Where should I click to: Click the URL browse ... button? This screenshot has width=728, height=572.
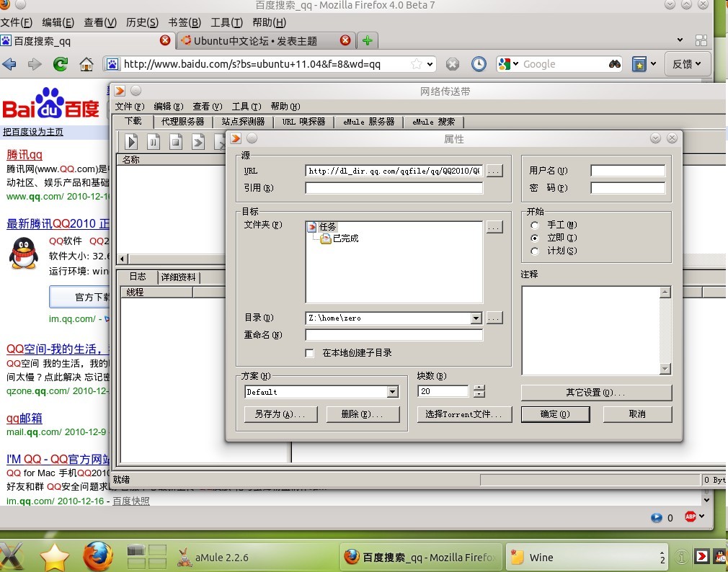pos(494,171)
